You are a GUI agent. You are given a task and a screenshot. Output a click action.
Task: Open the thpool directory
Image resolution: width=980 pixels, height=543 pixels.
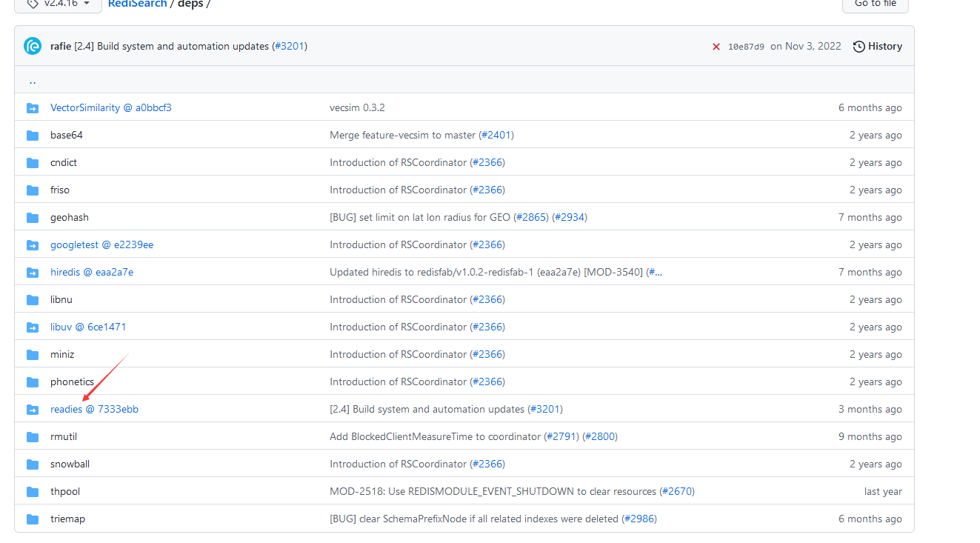65,491
